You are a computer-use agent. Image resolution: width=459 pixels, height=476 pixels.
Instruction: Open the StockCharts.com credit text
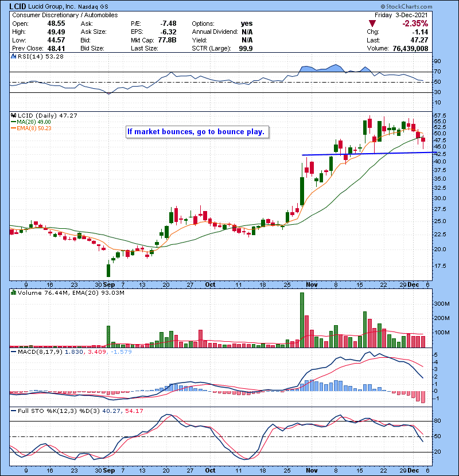pos(406,6)
